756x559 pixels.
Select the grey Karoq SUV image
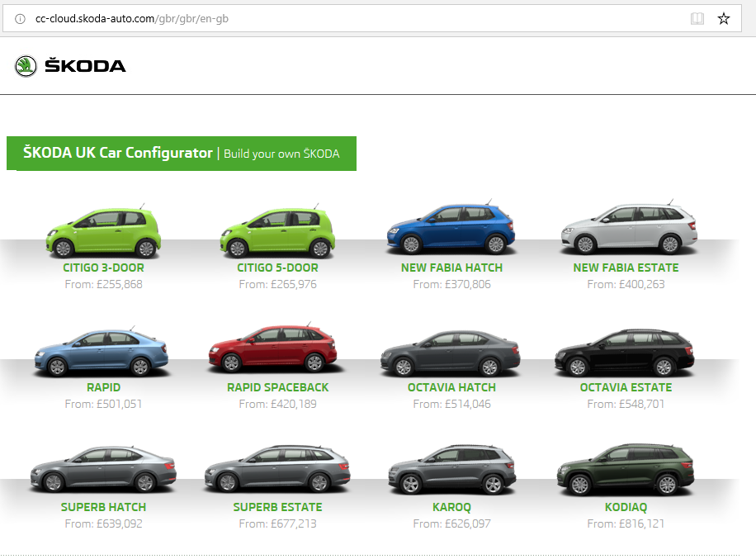click(x=452, y=470)
